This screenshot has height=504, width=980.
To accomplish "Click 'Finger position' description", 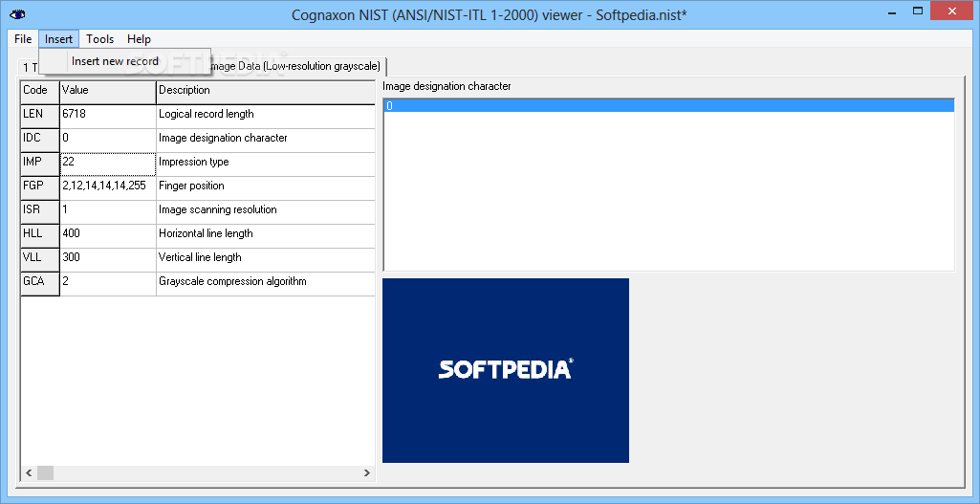I will 266,187.
